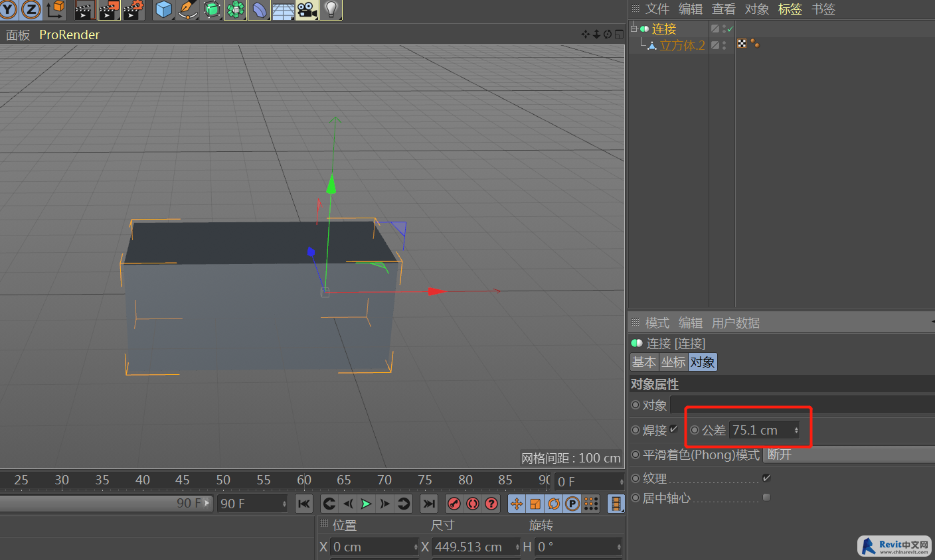935x560 pixels.
Task: Add a light bulb object
Action: [x=331, y=9]
